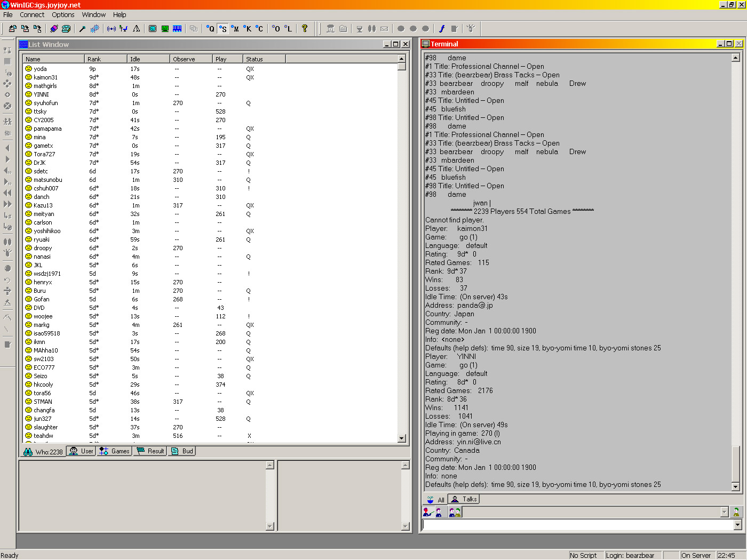Open the Connect menu
747x560 pixels.
[x=32, y=15]
